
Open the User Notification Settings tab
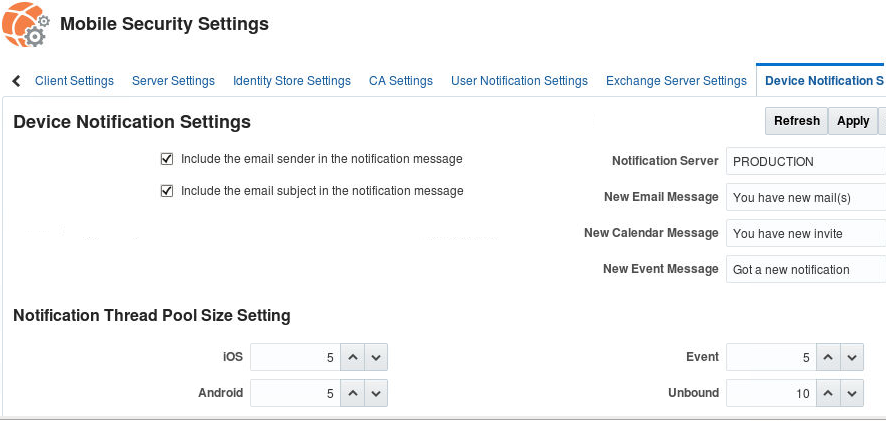(x=519, y=81)
